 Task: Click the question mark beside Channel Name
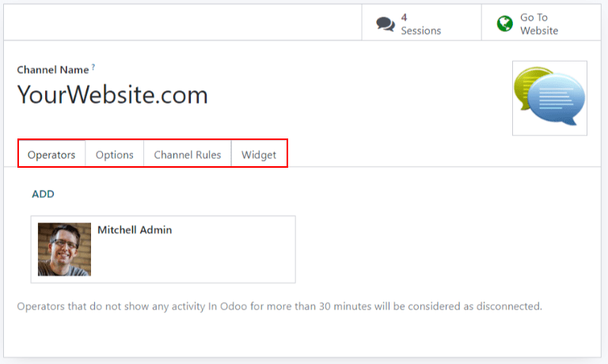coord(93,68)
